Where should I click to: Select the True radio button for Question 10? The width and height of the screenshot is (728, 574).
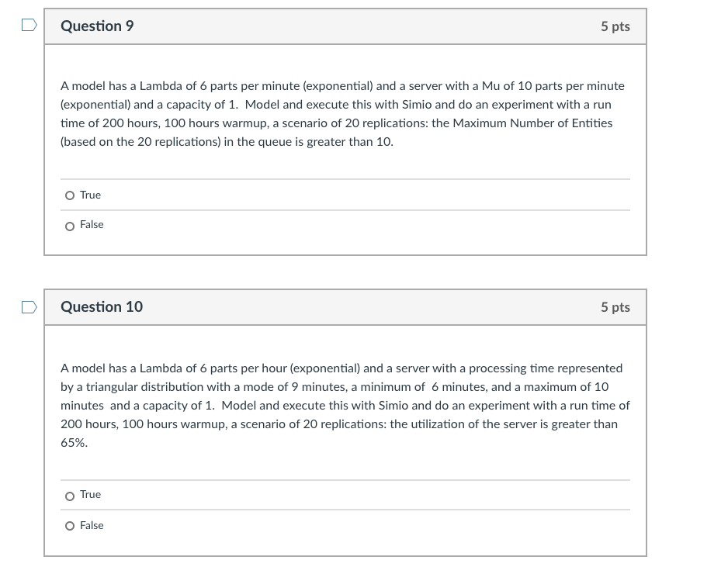[70, 496]
